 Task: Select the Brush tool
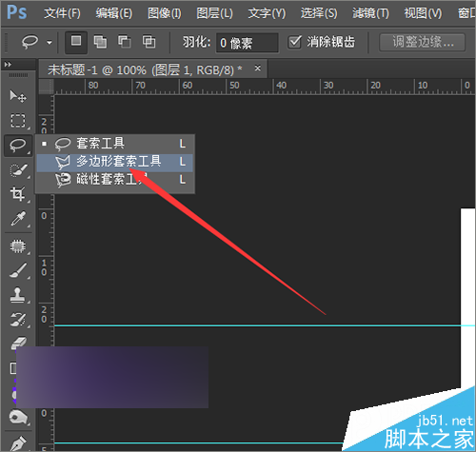coord(18,270)
